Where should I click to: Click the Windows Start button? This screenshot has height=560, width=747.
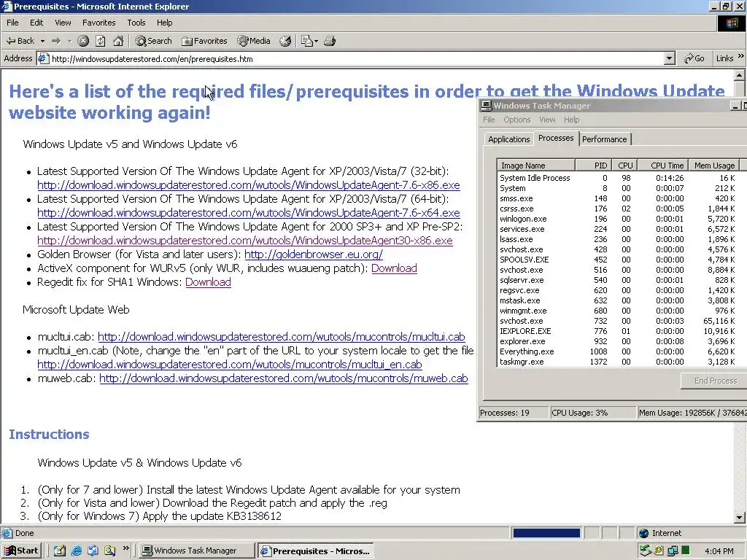click(21, 551)
